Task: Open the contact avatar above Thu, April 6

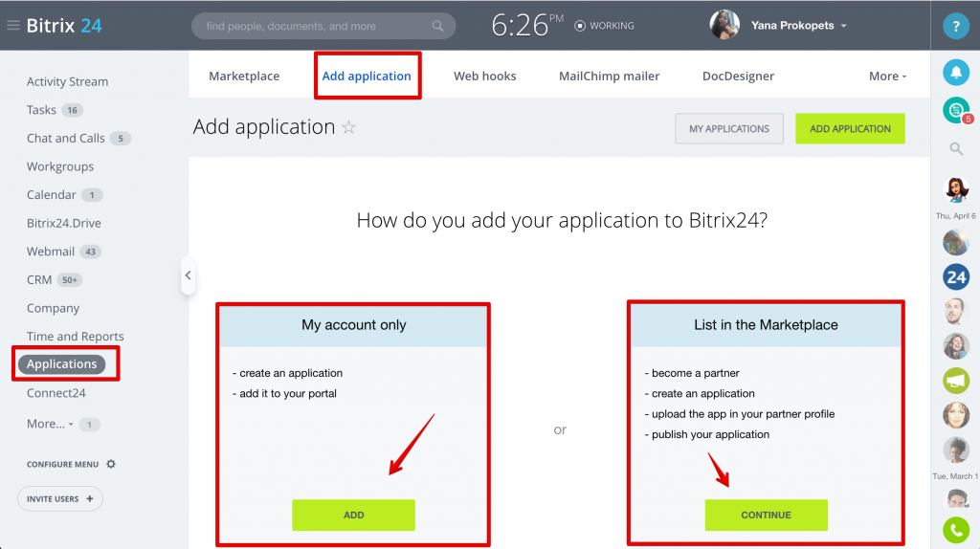Action: point(956,189)
